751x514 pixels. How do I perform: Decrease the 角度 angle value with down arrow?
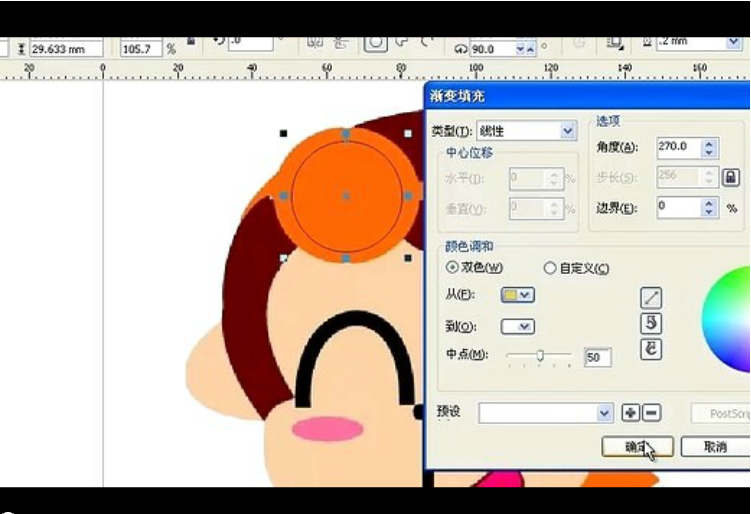(x=709, y=152)
